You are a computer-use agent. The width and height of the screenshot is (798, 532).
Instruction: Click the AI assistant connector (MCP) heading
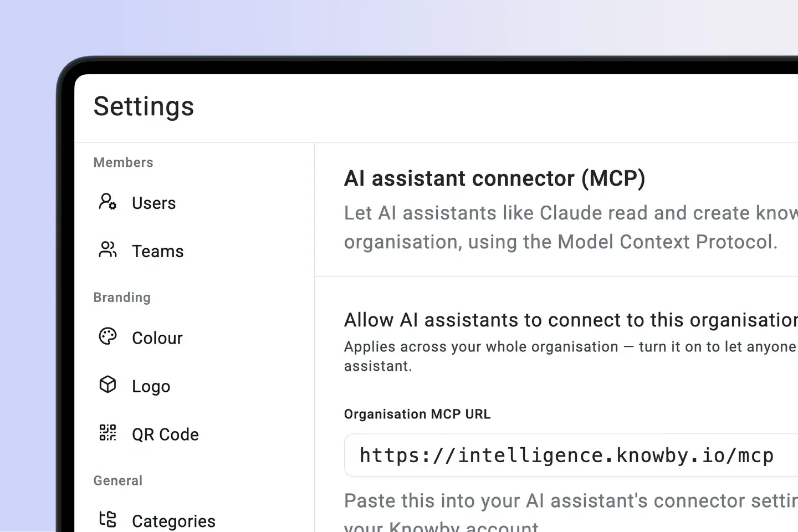pyautogui.click(x=494, y=178)
